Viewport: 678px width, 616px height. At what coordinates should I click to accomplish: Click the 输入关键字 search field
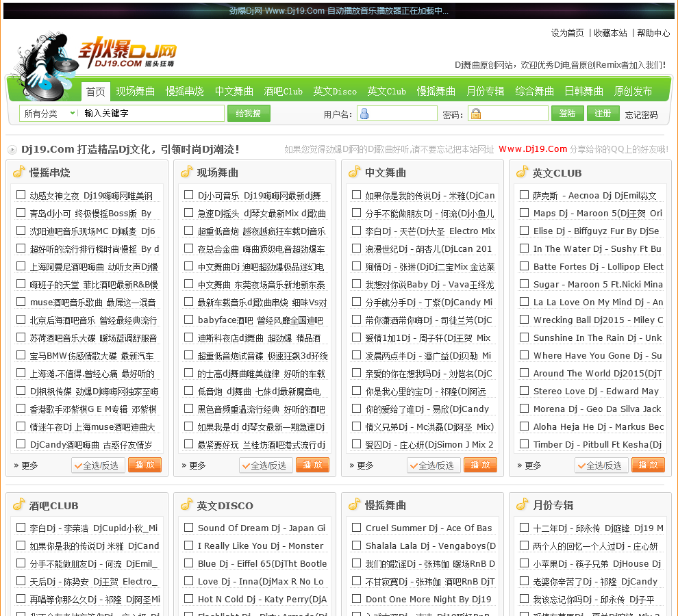click(x=152, y=113)
